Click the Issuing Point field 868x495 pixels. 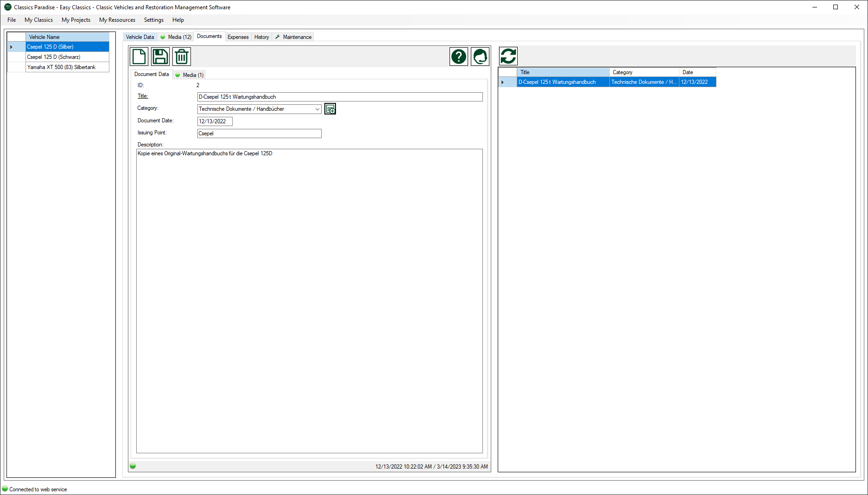tap(259, 133)
